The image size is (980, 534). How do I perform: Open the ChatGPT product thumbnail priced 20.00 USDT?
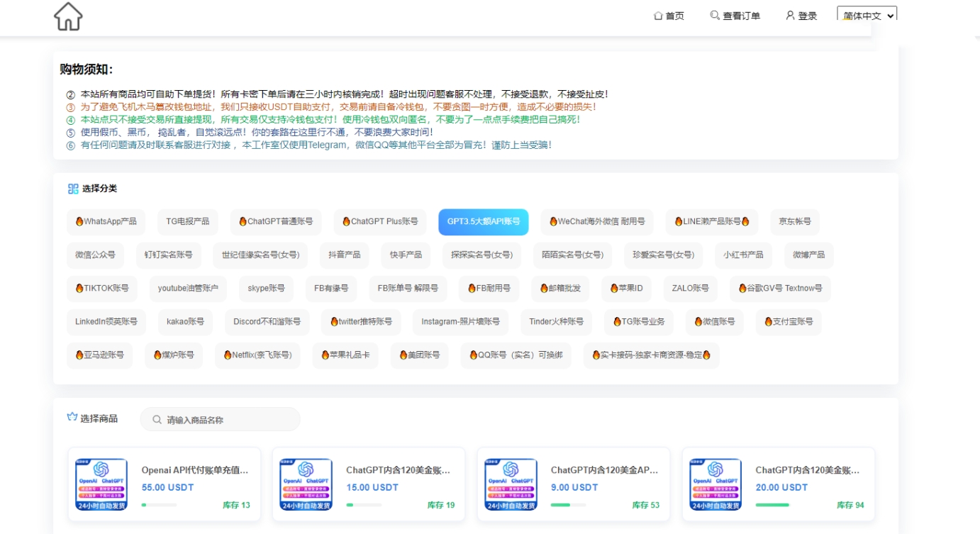(715, 484)
